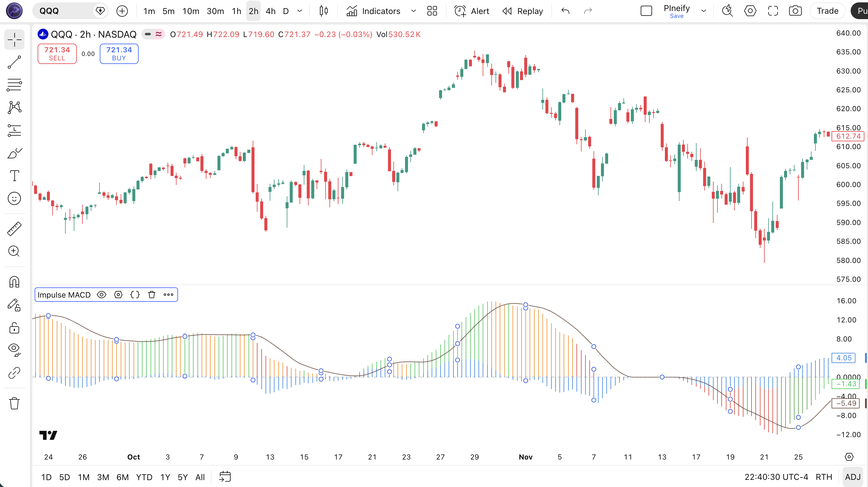Switch to the 30m timeframe
This screenshot has width=868, height=487.
215,11
